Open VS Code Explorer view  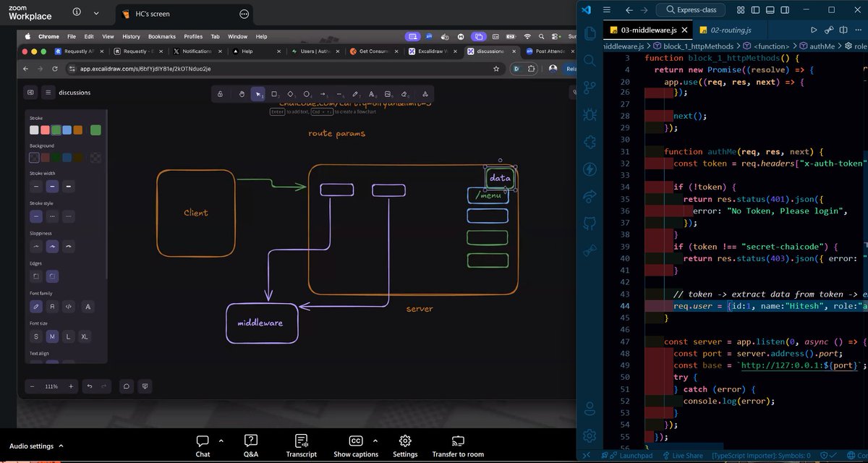point(590,33)
